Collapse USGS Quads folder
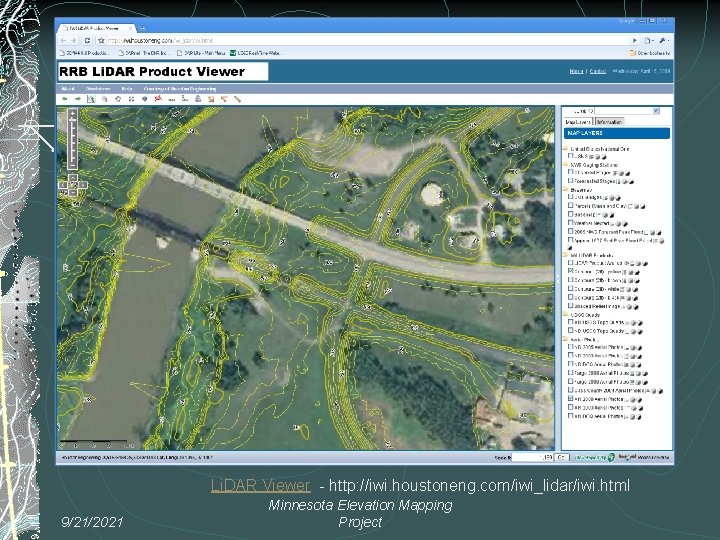The image size is (720, 540). tap(566, 315)
